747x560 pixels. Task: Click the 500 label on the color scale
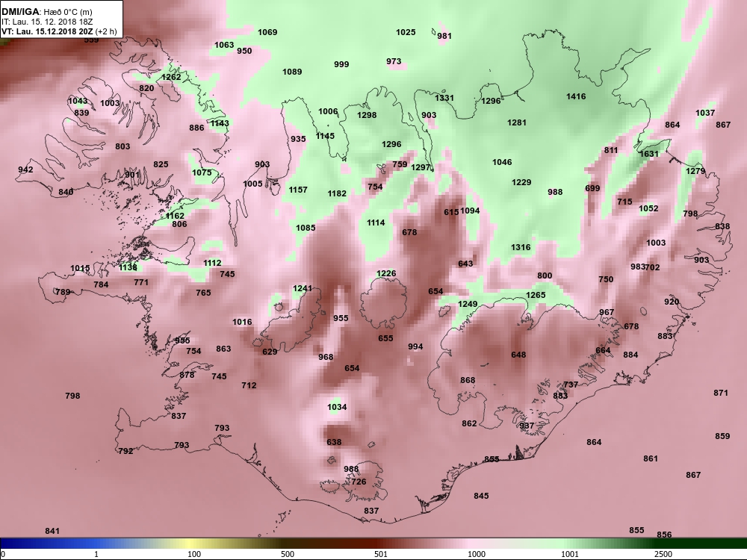[288, 554]
